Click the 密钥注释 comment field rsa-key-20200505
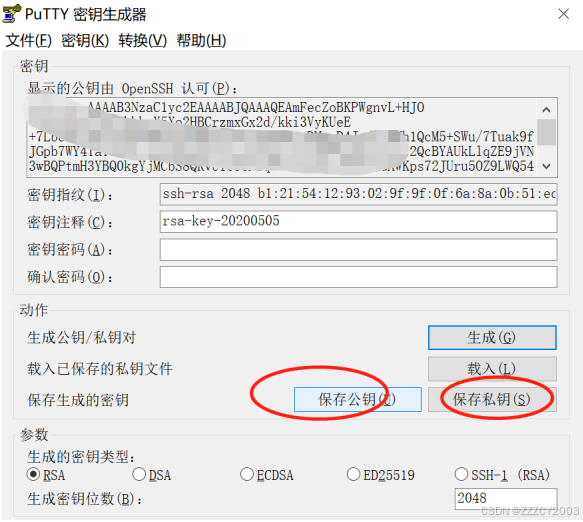 point(358,222)
